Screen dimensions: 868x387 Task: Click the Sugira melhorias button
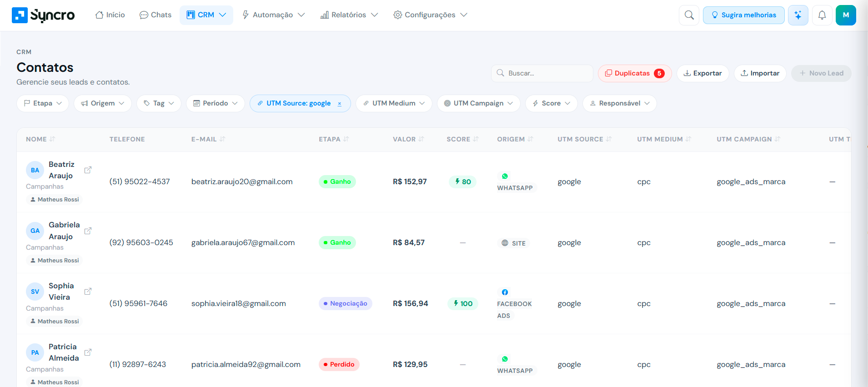743,15
